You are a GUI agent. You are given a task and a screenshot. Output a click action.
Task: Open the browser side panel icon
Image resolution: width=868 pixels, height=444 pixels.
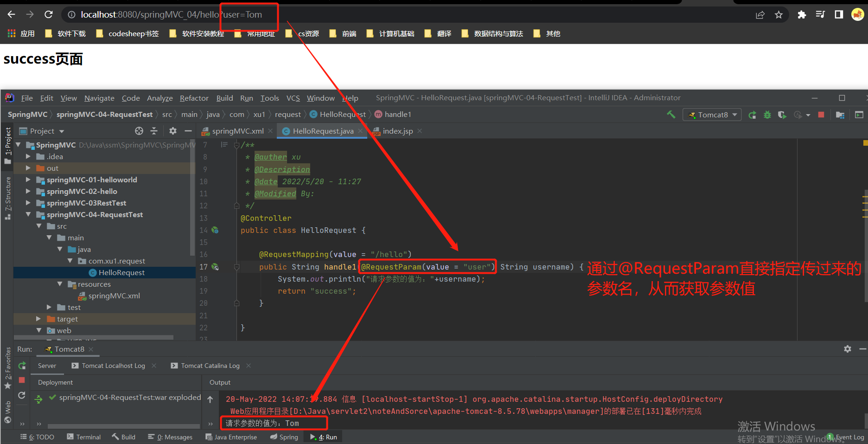pos(839,15)
